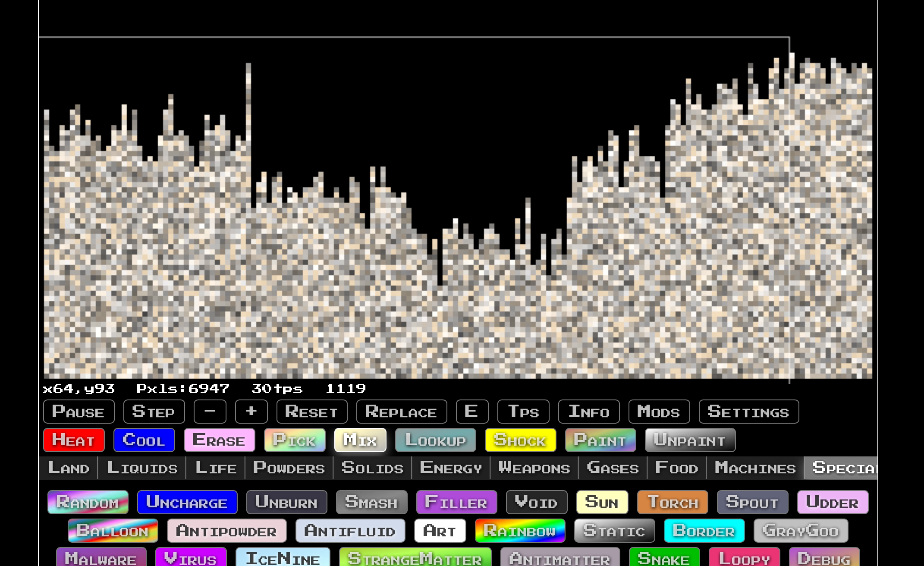Open the Settings menu
The image size is (924, 566).
tap(748, 412)
